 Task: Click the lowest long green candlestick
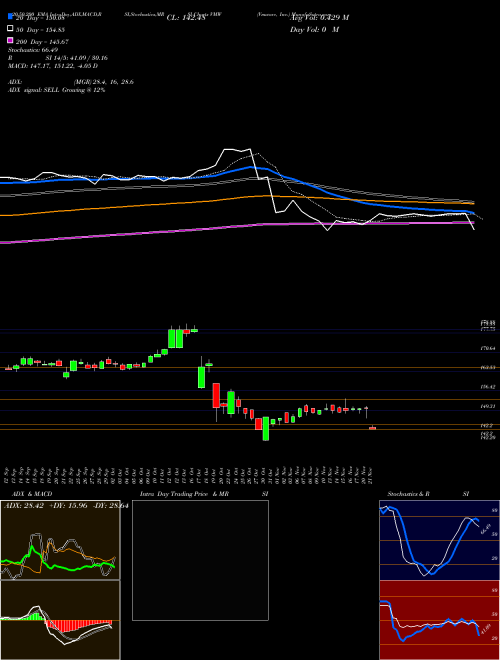pos(266,428)
